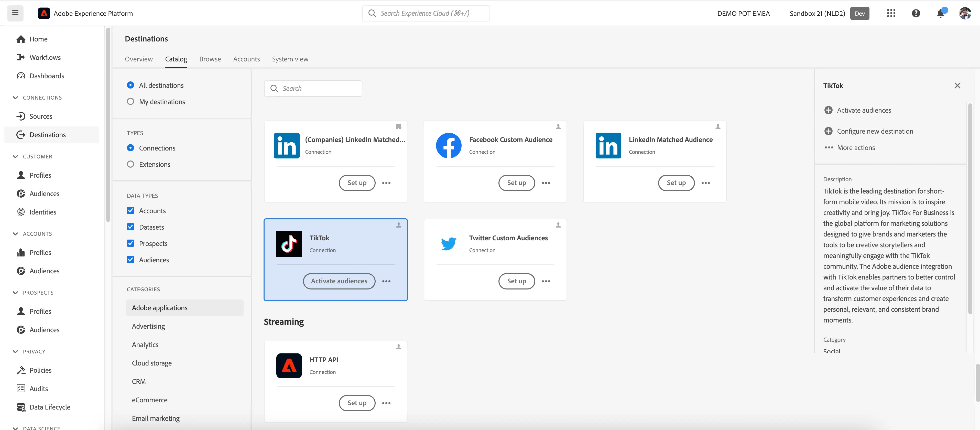The height and width of the screenshot is (430, 980).
Task: Select the My destinations radio button
Action: pyautogui.click(x=130, y=101)
